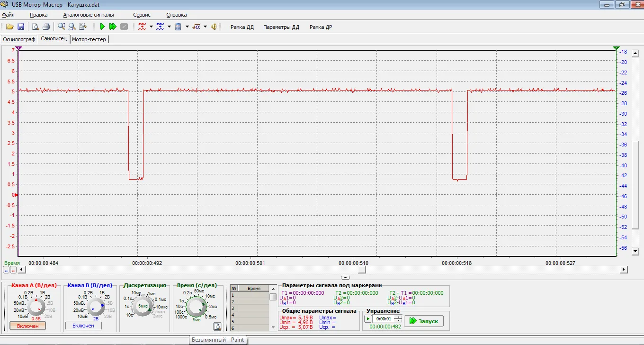Switch to the Осциллограф tab
Image resolution: width=644 pixels, height=345 pixels.
[19, 39]
